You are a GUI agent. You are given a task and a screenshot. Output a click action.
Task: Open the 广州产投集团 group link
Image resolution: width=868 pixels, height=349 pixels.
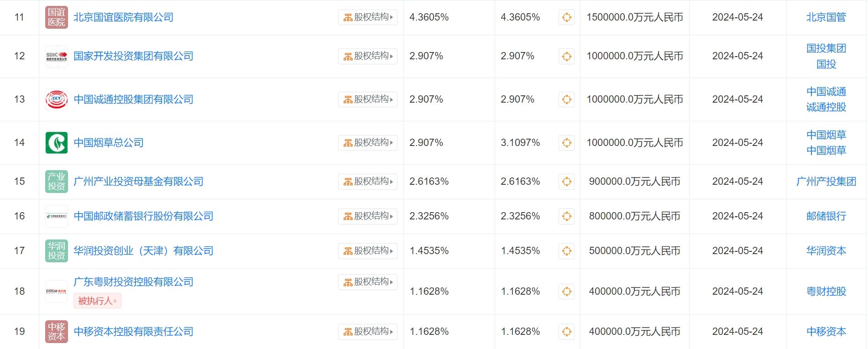pyautogui.click(x=826, y=182)
